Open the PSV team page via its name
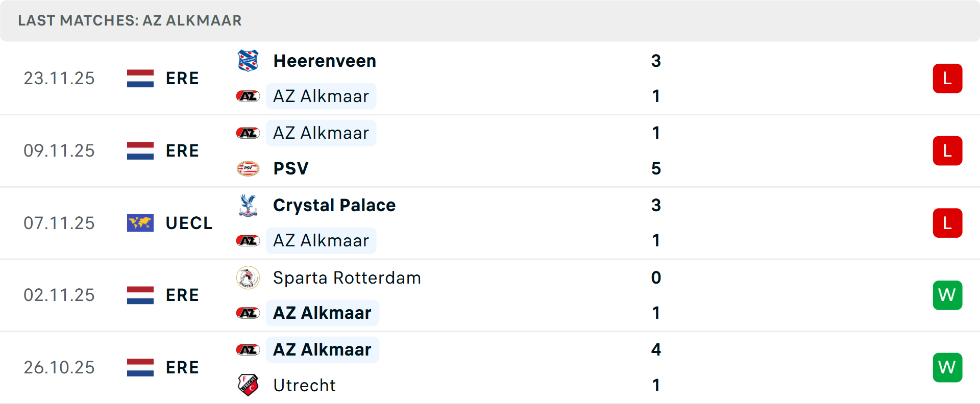 (290, 168)
